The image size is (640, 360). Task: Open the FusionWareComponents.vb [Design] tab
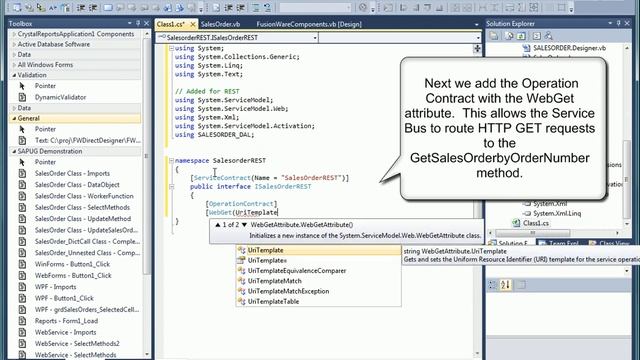click(309, 24)
